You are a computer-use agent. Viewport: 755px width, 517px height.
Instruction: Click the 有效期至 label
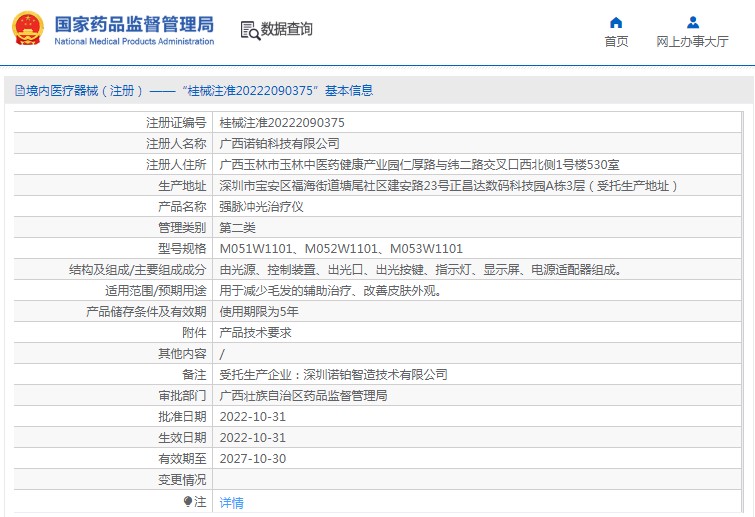pyautogui.click(x=182, y=459)
